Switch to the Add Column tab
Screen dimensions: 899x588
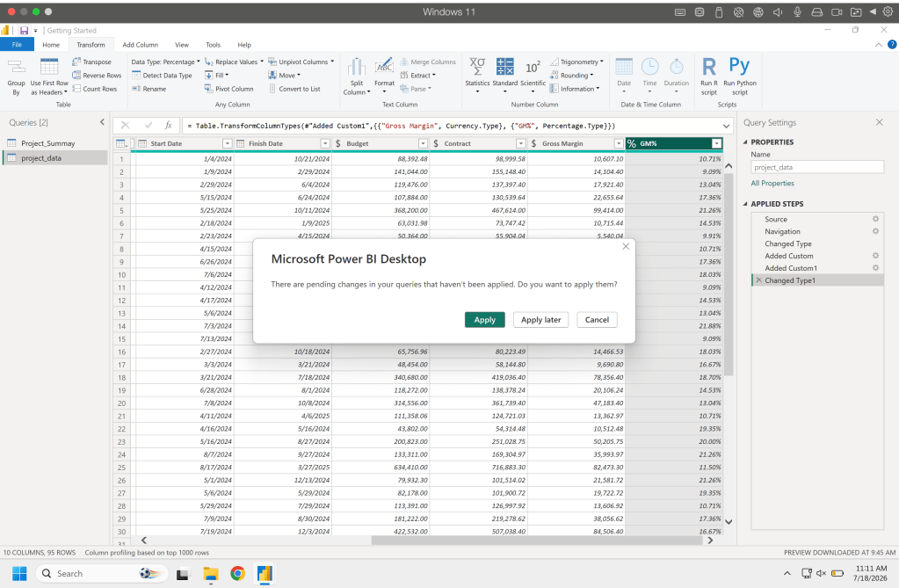[140, 44]
